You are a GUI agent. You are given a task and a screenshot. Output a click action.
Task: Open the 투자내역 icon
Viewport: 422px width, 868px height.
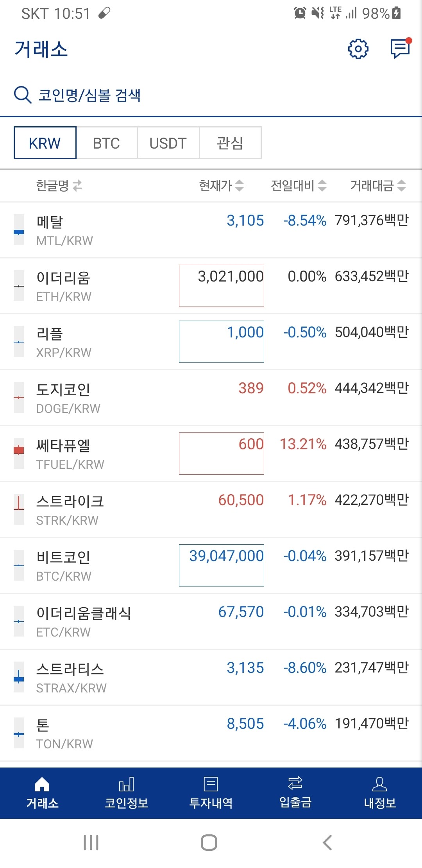point(211,794)
